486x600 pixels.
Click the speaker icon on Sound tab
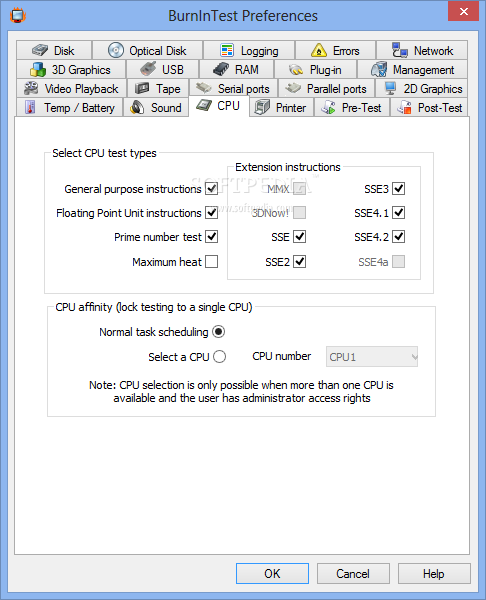137,108
